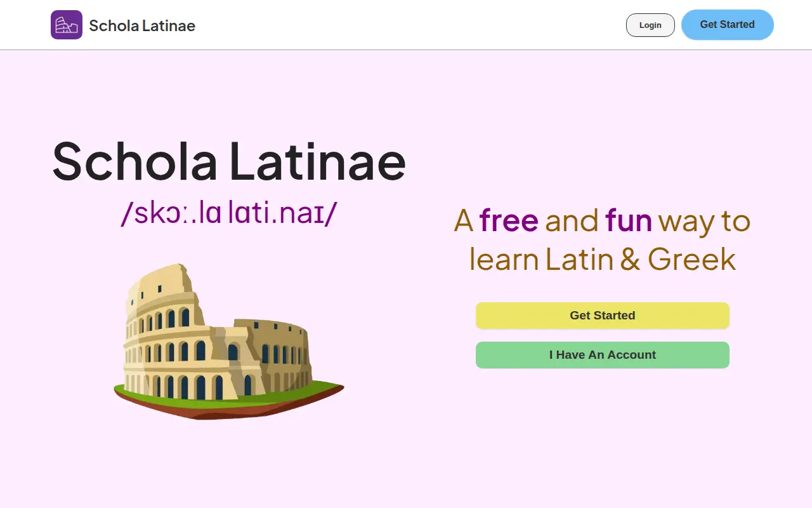Click the purple Colosseum logo icon
The image size is (812, 508).
point(67,25)
